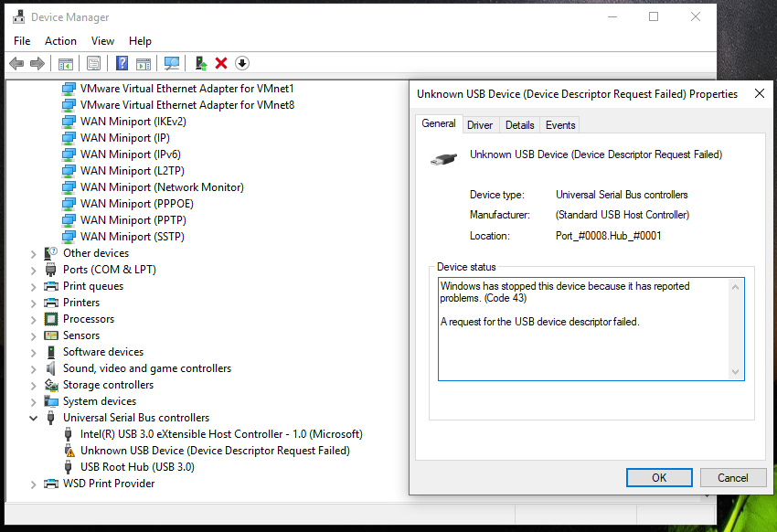Expand Sound, video and game controllers
Screen dimensions: 777x532
pyautogui.click(x=33, y=369)
